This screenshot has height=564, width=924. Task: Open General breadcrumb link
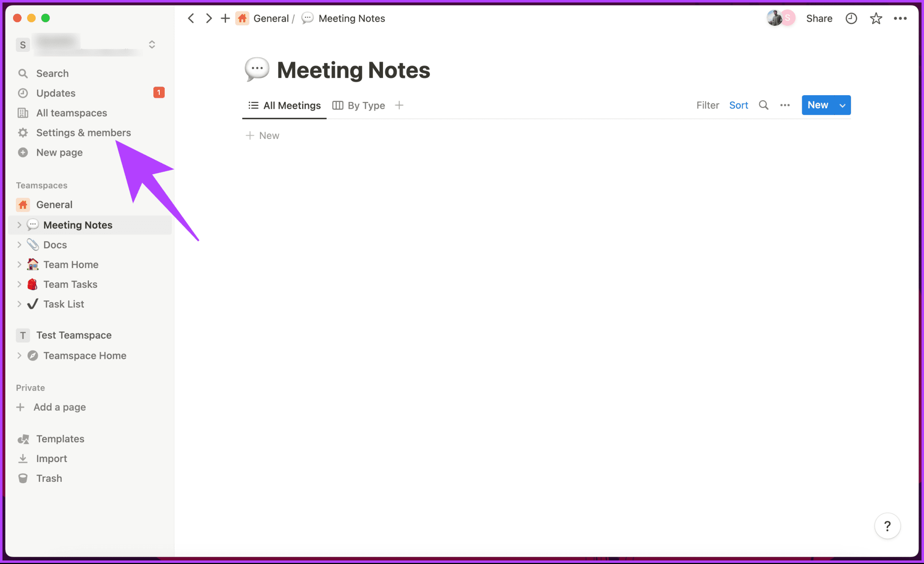pos(271,18)
